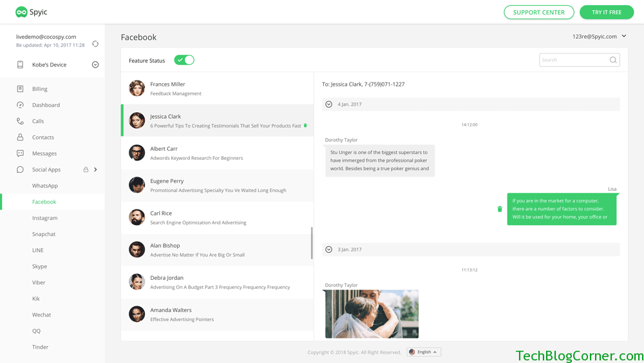Click the device icon next to Kobe's Device
This screenshot has height=363, width=644.
[20, 64]
